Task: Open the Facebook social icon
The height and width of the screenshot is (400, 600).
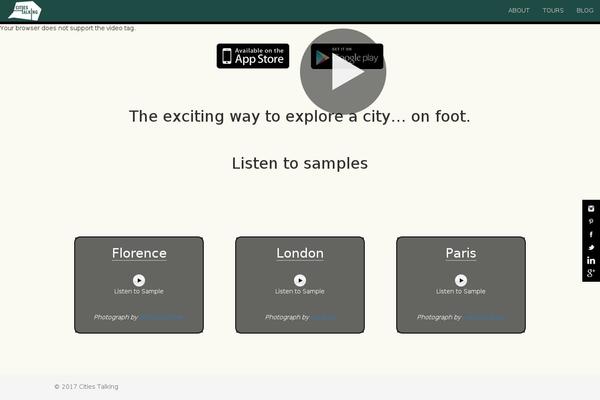Action: pos(591,234)
